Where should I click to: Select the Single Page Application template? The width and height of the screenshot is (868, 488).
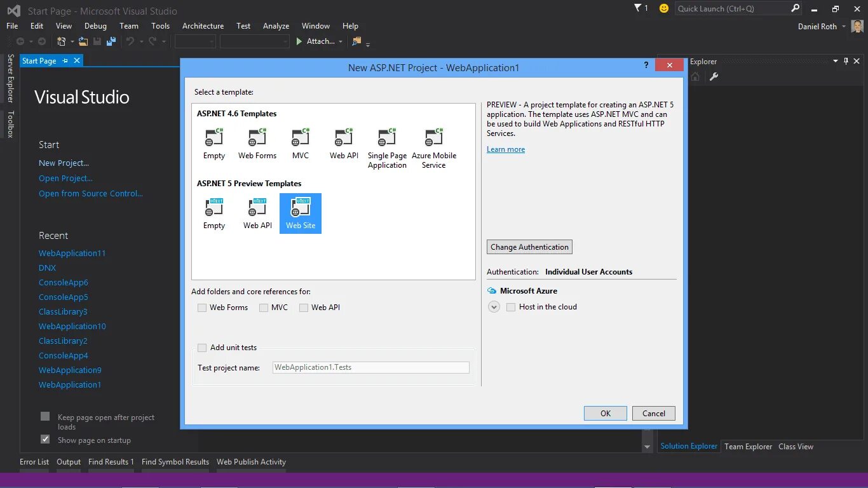387,148
